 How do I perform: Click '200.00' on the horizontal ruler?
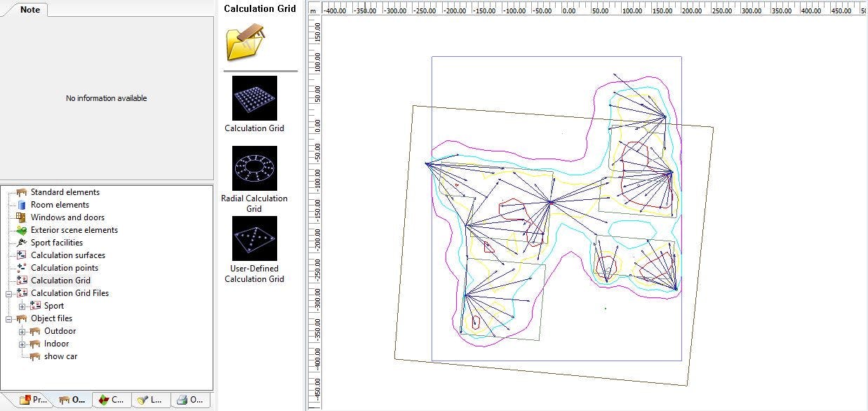coord(692,11)
